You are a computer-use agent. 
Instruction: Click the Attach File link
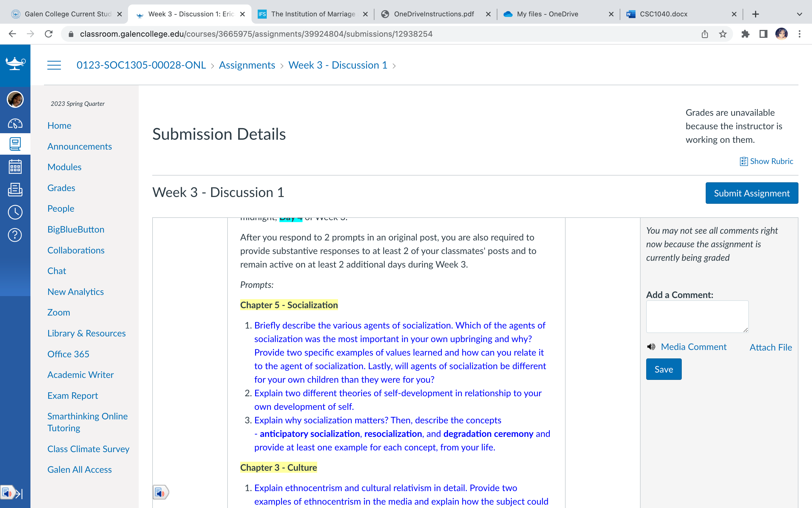click(771, 347)
